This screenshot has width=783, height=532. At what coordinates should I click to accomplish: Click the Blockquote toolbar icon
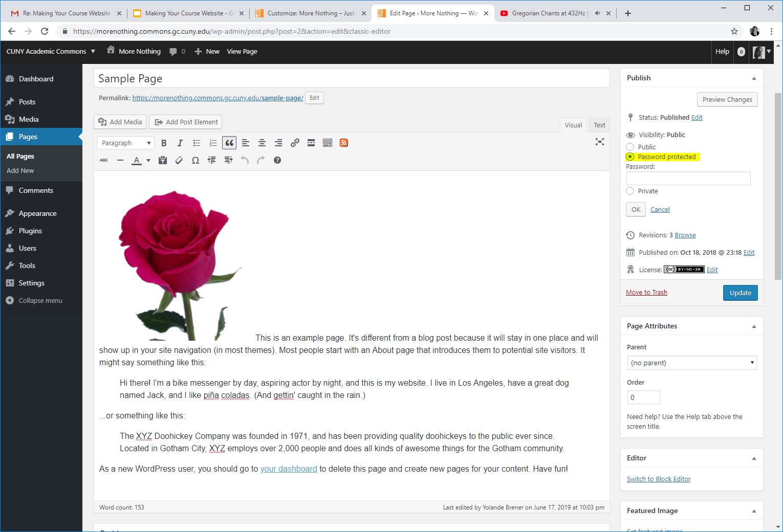coord(229,143)
